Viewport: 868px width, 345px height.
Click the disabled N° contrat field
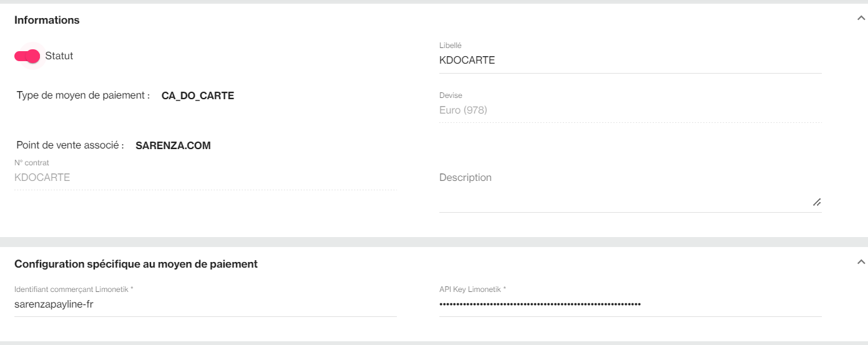pyautogui.click(x=205, y=178)
